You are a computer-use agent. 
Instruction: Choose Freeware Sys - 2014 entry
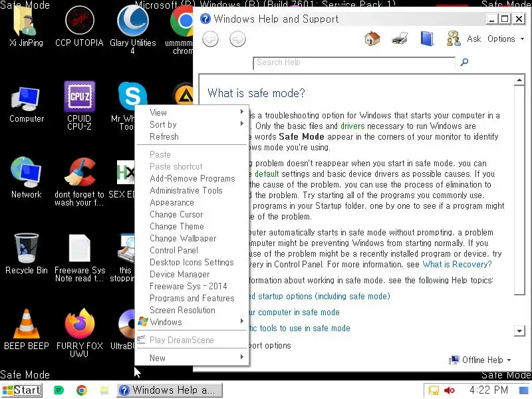[192, 286]
